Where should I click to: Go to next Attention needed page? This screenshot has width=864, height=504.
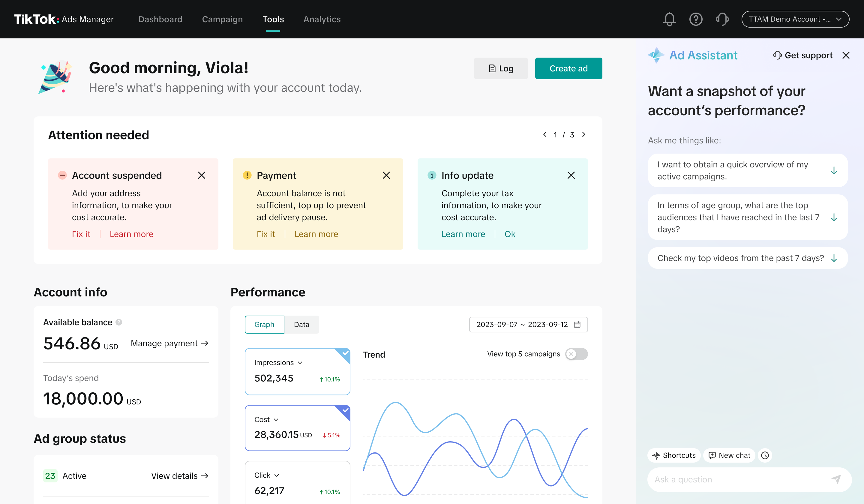[x=583, y=135]
